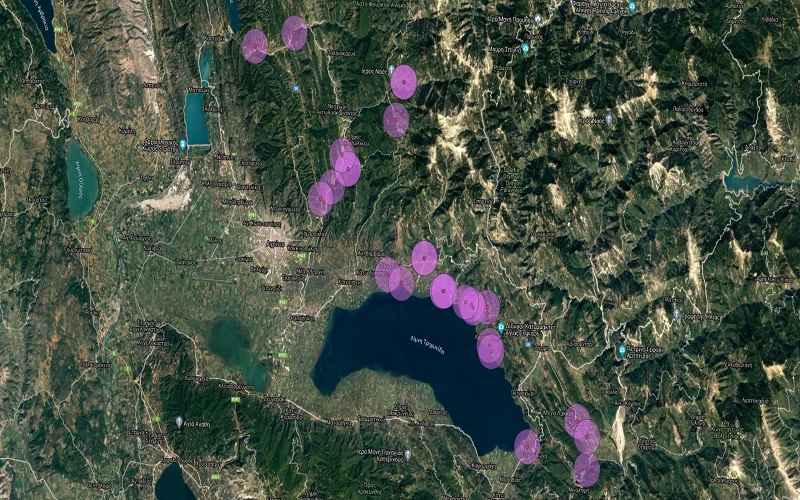Click the Λίμνη Τριχωνίδα lake label
Viewport: 800px width, 500px height.
[x=428, y=345]
